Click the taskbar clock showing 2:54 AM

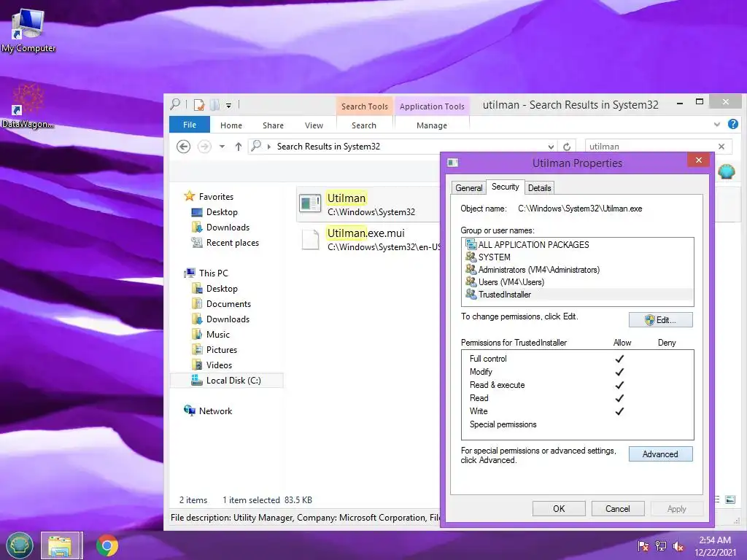tap(715, 546)
